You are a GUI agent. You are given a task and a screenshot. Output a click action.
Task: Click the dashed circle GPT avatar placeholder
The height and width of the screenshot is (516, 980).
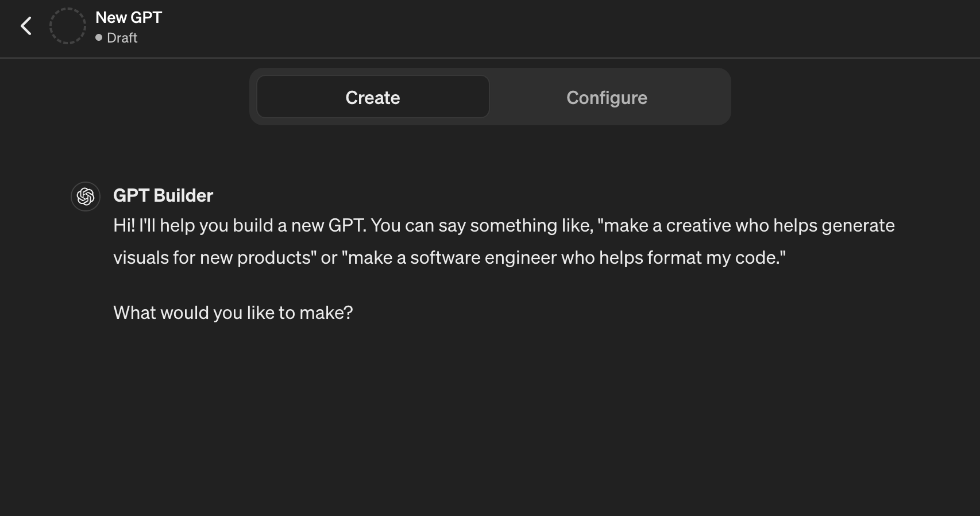67,26
